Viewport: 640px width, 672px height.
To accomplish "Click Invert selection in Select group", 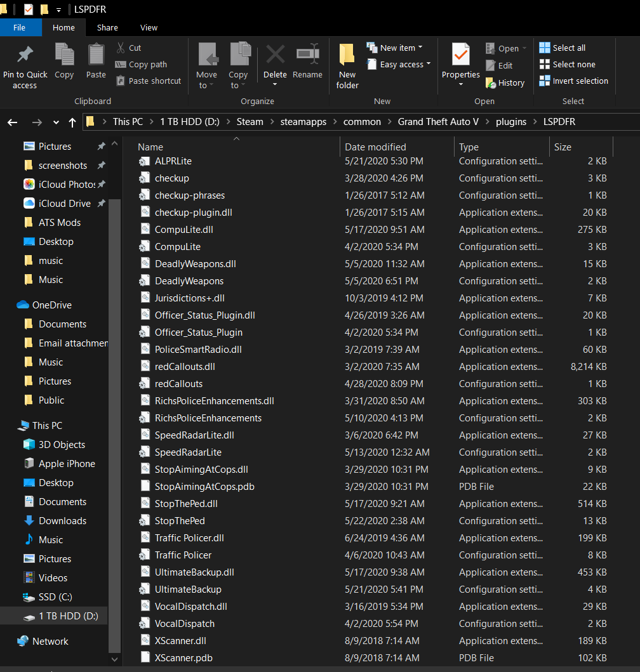I will [573, 81].
